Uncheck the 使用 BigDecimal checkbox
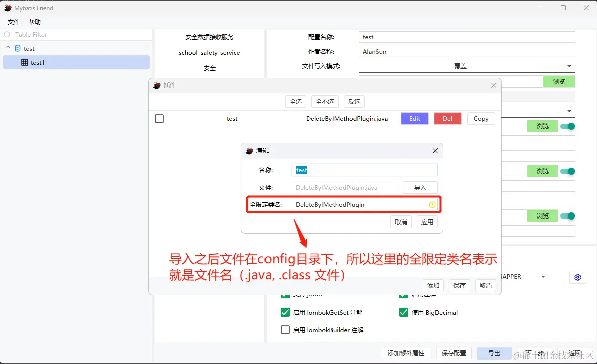 403,312
